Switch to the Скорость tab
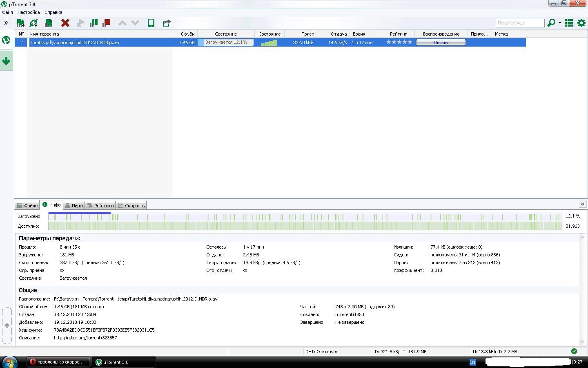Screen dimensions: 588x368 tap(131, 206)
